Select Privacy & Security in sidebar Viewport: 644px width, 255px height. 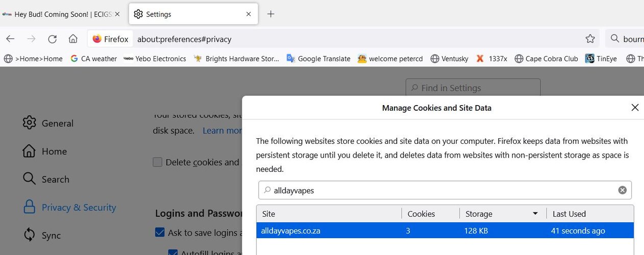point(69,207)
